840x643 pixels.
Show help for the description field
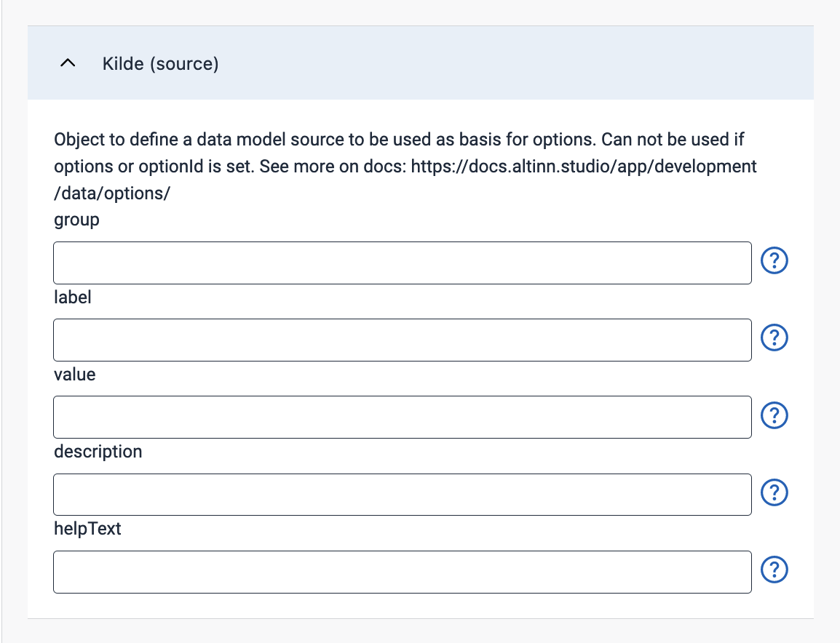(774, 492)
